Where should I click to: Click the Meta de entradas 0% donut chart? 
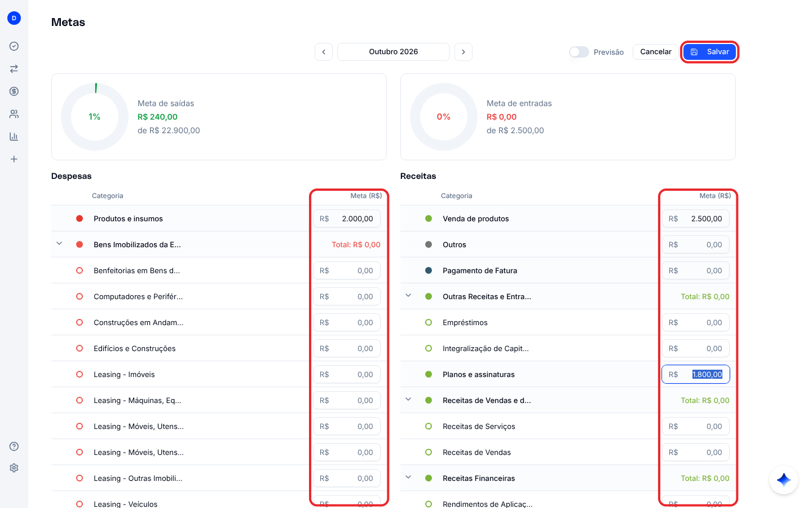coord(444,117)
